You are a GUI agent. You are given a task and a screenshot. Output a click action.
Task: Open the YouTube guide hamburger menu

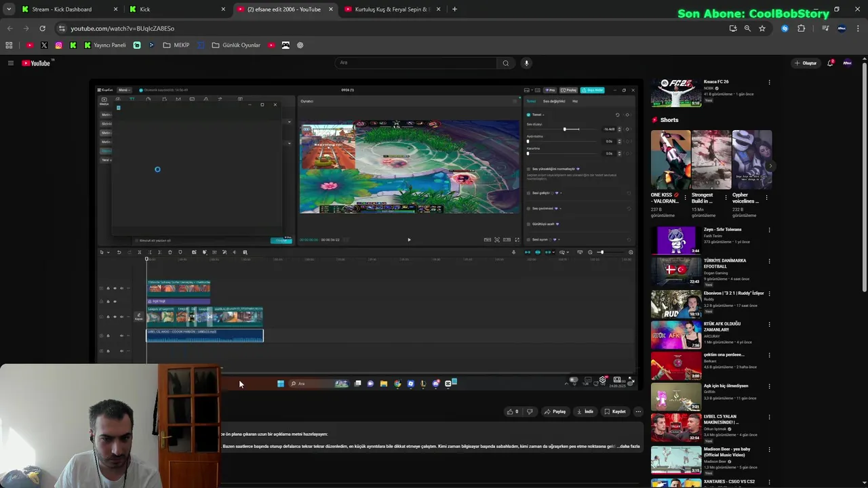(10, 63)
